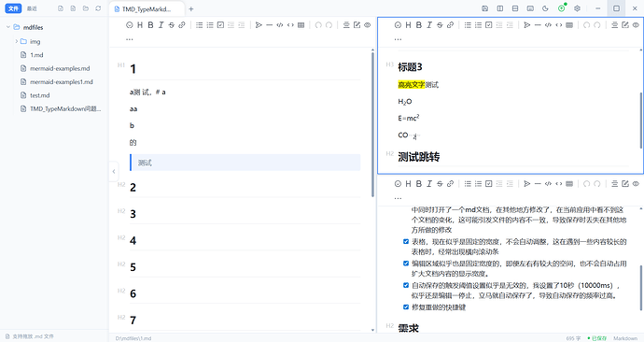Viewport: 644px width, 342px height.
Task: Toggle bold in top-right editor toolbar
Action: tap(419, 25)
